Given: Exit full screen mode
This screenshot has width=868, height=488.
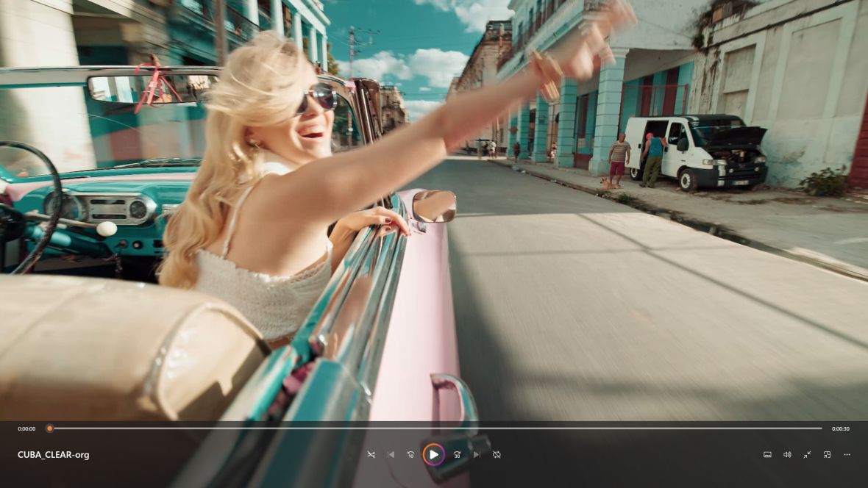Looking at the screenshot, I should [x=807, y=455].
